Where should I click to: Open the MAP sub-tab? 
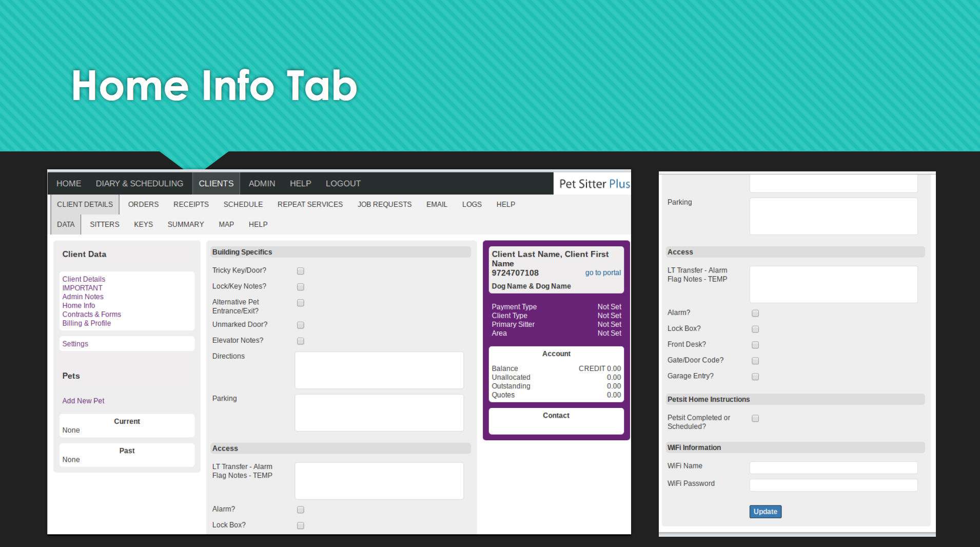[x=226, y=224]
